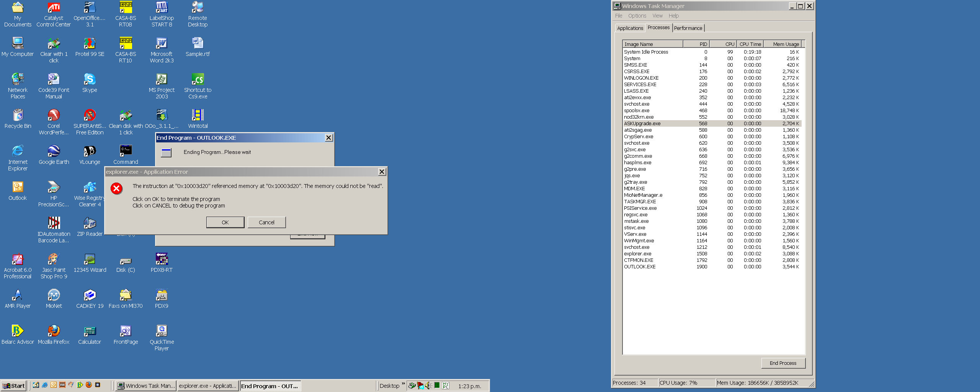Activate the End Program - OUTLOOK taskbar button
This screenshot has width=980, height=392.
[x=270, y=385]
